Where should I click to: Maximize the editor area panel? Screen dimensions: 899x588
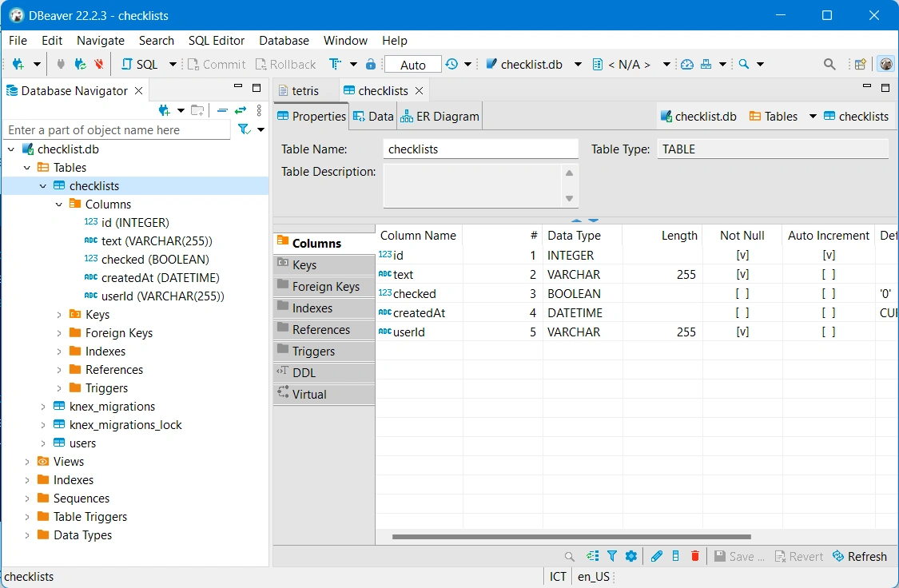tap(885, 88)
